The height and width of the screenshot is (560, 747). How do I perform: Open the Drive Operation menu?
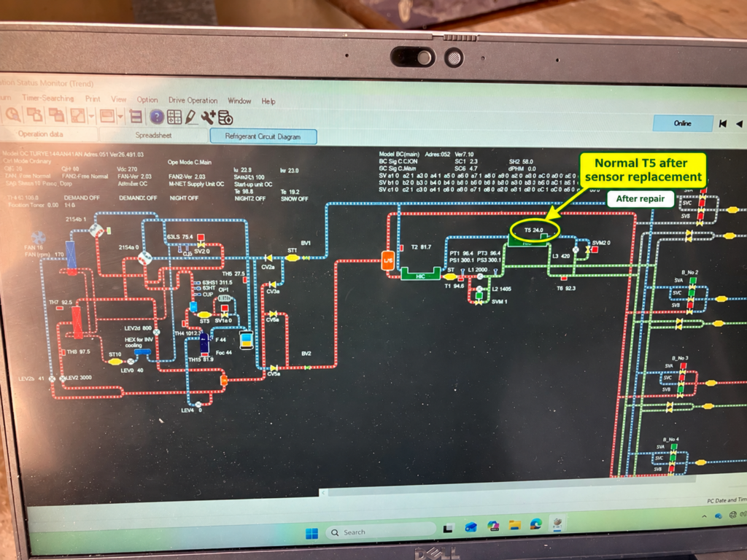pos(193,100)
